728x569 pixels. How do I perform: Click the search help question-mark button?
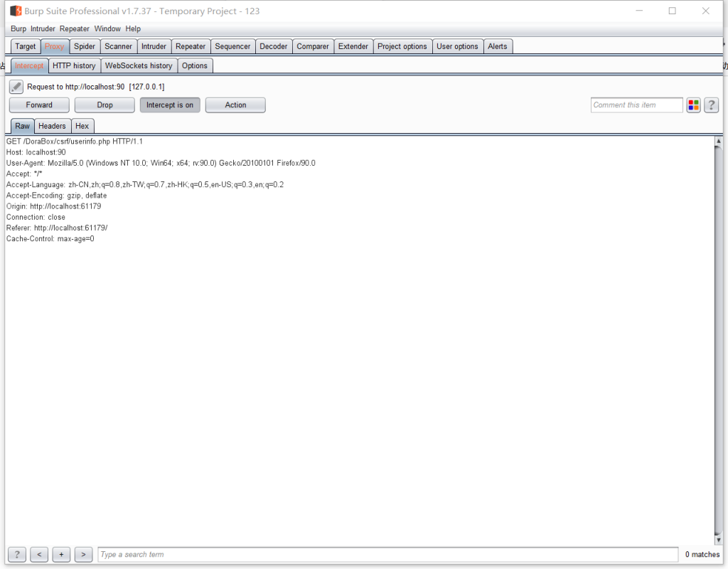pyautogui.click(x=17, y=554)
